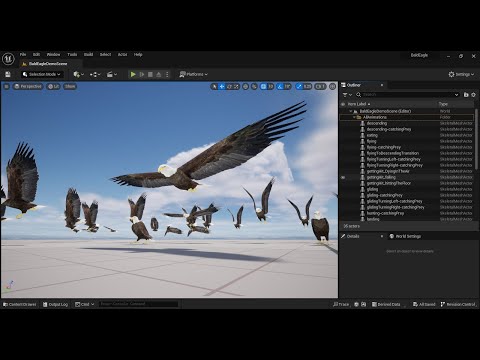Open the Settings dropdown in toolbar
480x360 pixels.
pos(461,74)
